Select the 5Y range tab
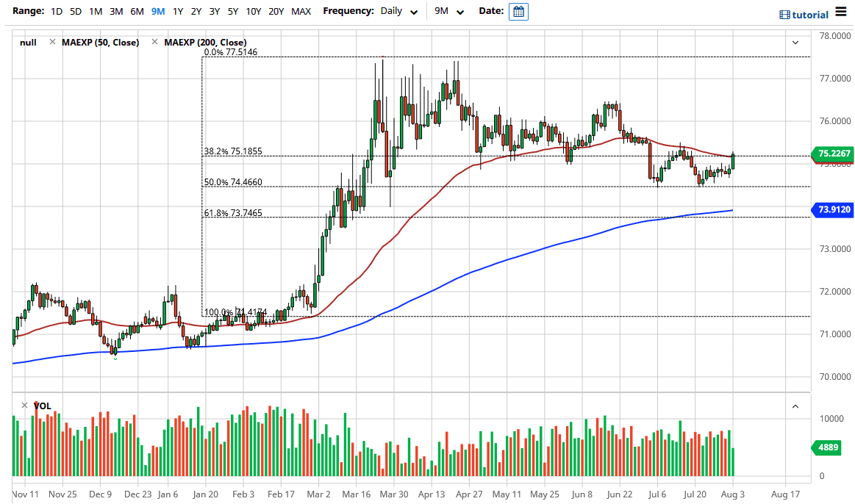The width and height of the screenshot is (855, 504). pyautogui.click(x=231, y=12)
